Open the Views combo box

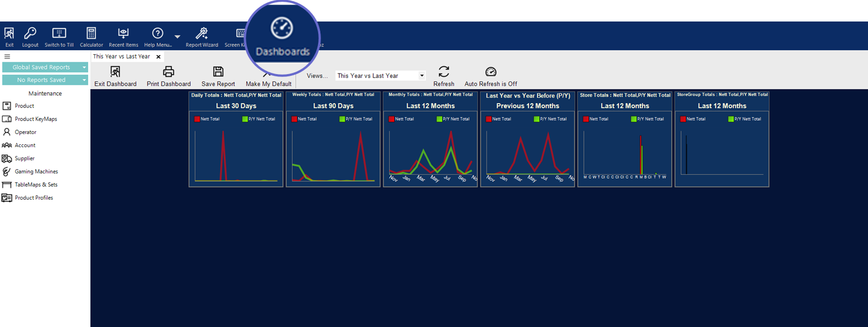(x=380, y=76)
